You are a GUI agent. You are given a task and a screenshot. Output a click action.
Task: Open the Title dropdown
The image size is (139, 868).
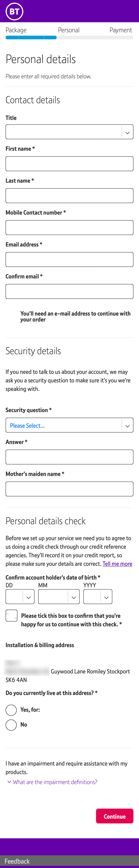pyautogui.click(x=69, y=132)
